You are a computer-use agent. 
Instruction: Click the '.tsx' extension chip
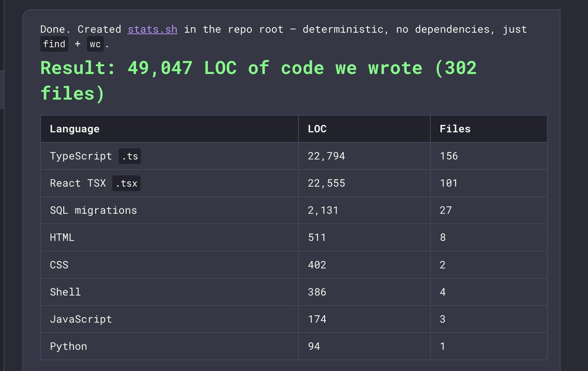126,183
